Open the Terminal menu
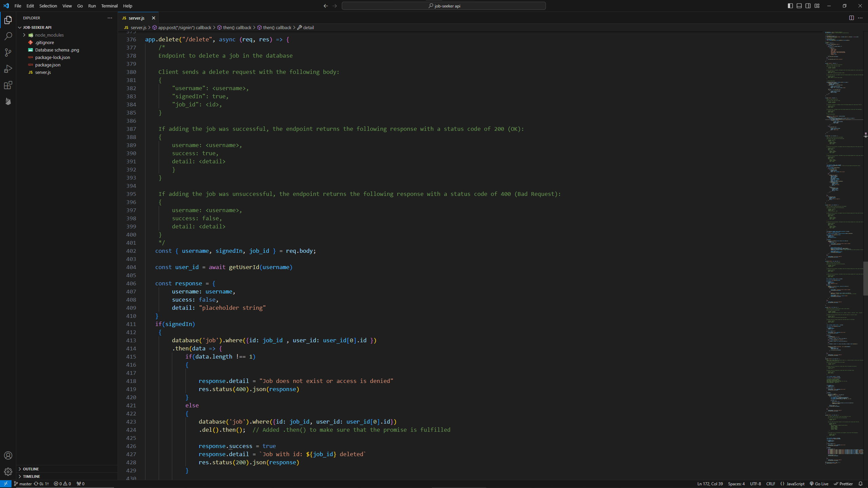Viewport: 868px width, 488px height. (109, 6)
